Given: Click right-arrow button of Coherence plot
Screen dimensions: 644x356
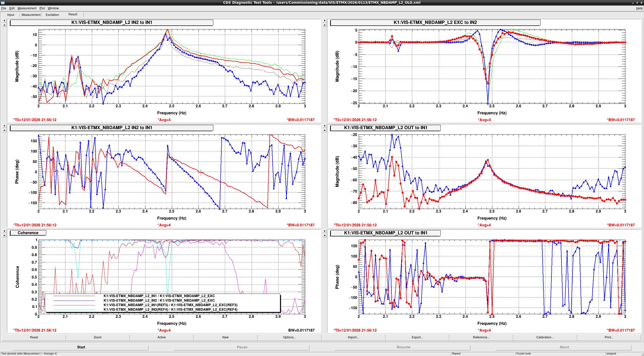Looking at the screenshot, I should pyautogui.click(x=4, y=231).
